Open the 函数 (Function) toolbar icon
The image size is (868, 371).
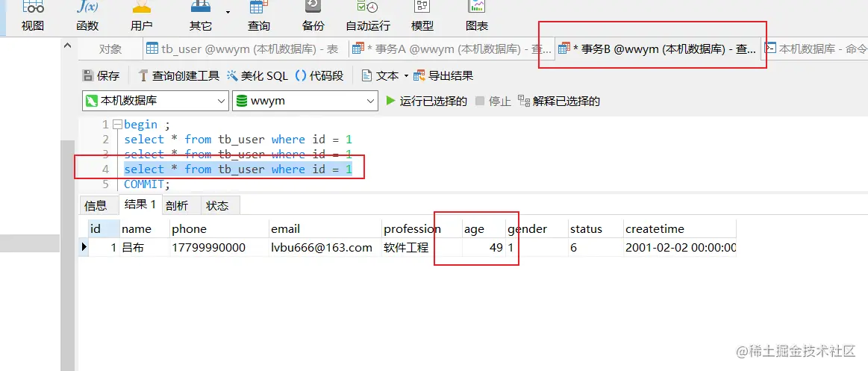click(x=87, y=16)
